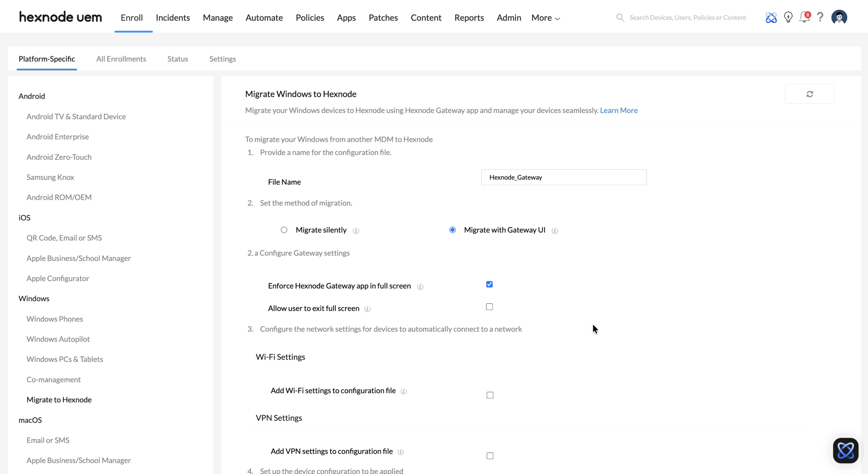Open the user profile avatar
The width and height of the screenshot is (868, 474).
(x=839, y=17)
